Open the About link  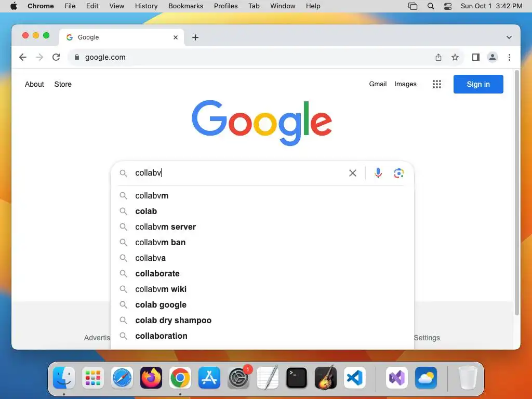34,84
